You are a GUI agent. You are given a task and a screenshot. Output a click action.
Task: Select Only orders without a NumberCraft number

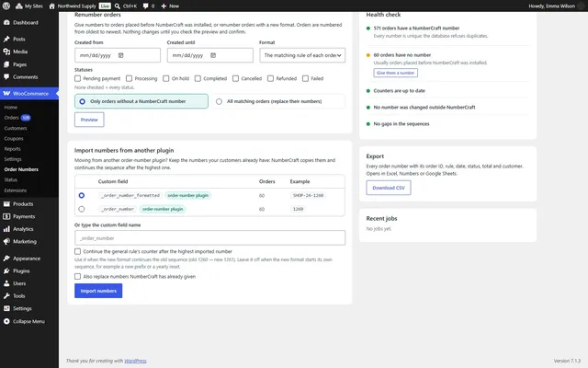(141, 101)
